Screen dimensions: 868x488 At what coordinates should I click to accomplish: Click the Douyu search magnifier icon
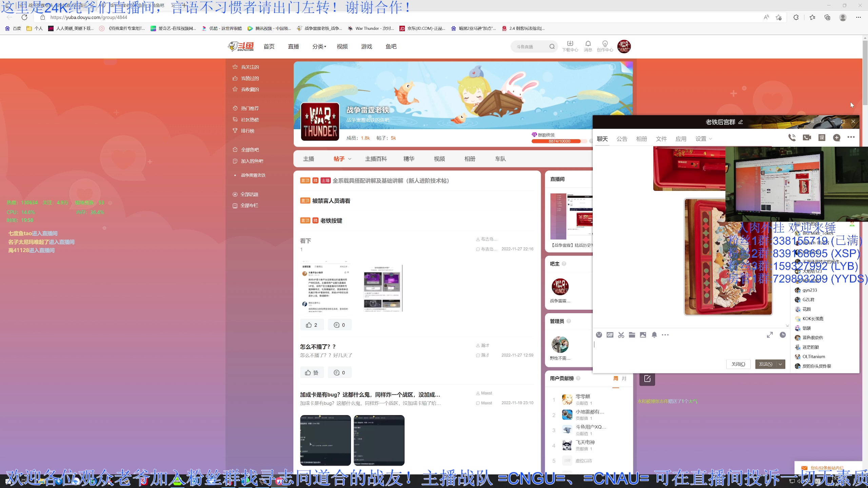click(552, 47)
